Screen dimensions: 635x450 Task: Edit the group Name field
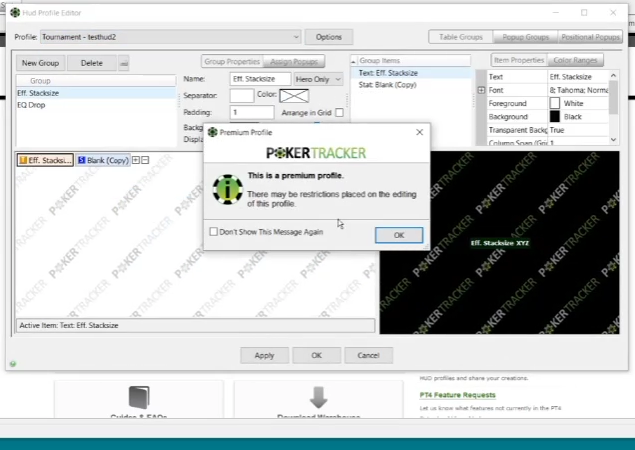coord(260,79)
